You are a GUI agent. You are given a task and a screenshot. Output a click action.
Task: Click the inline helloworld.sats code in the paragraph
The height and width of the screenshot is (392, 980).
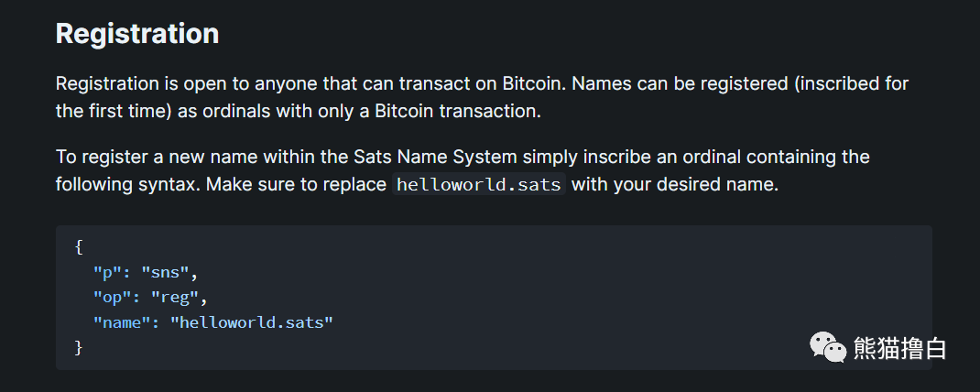(x=479, y=184)
